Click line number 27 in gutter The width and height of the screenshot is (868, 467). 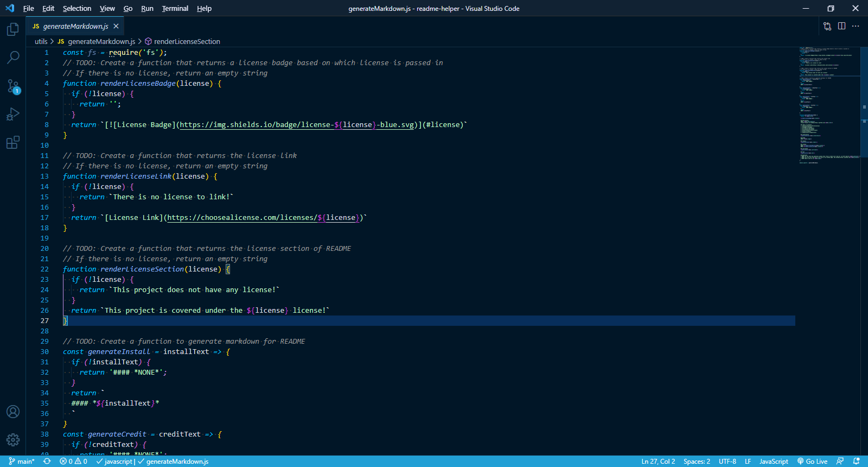(x=44, y=321)
